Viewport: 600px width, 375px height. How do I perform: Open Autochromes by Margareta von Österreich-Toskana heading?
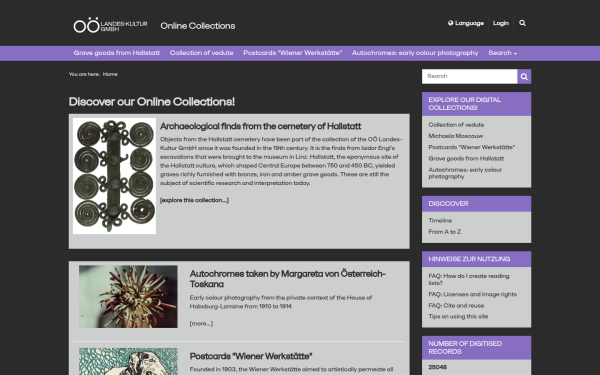[x=287, y=279]
